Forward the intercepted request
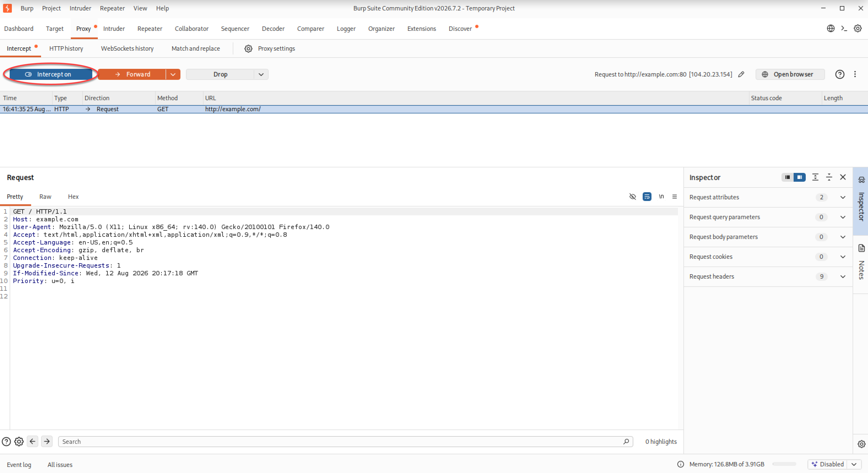Image resolution: width=868 pixels, height=473 pixels. pyautogui.click(x=132, y=74)
